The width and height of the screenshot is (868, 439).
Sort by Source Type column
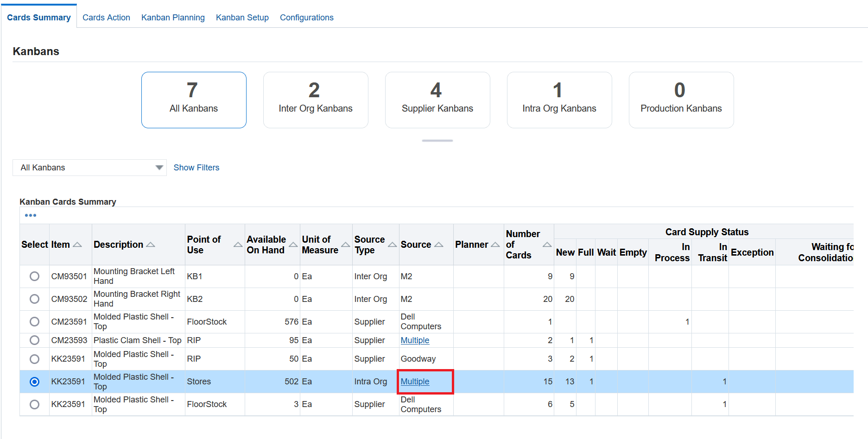pos(392,245)
